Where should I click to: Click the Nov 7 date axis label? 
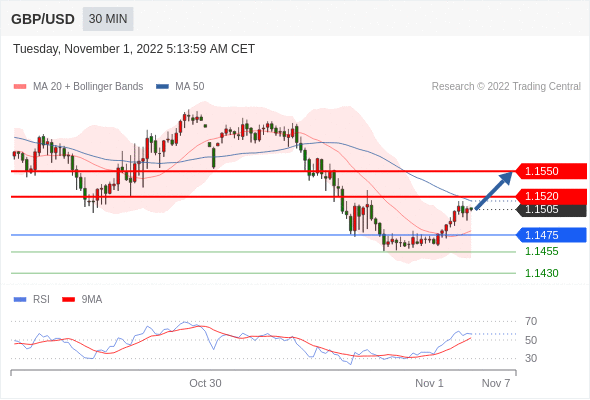pos(496,383)
